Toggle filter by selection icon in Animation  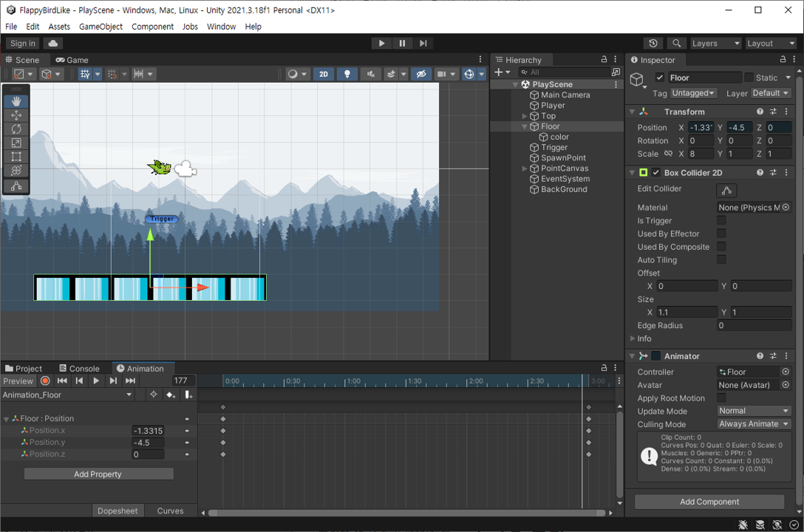click(x=153, y=395)
